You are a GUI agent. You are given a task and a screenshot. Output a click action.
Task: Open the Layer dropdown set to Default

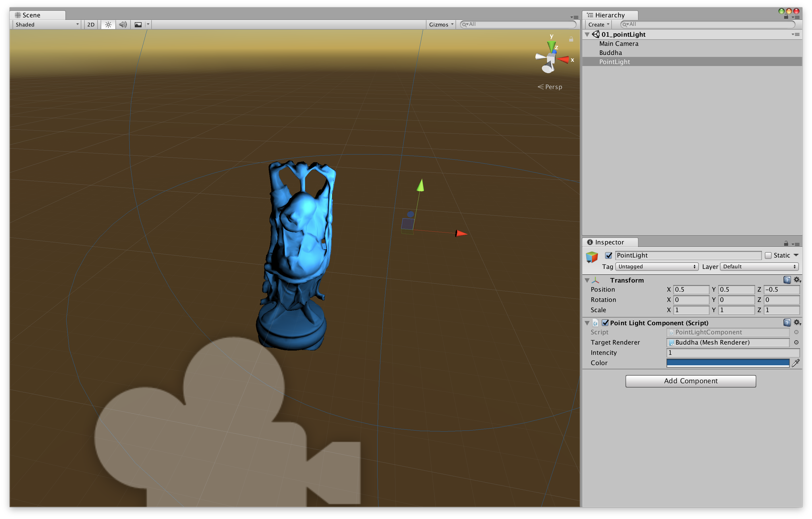[759, 266]
